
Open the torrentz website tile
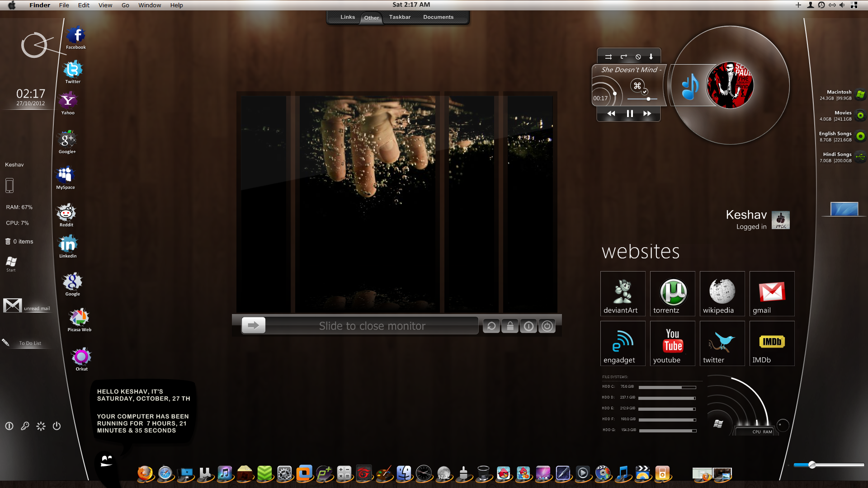[x=672, y=294]
